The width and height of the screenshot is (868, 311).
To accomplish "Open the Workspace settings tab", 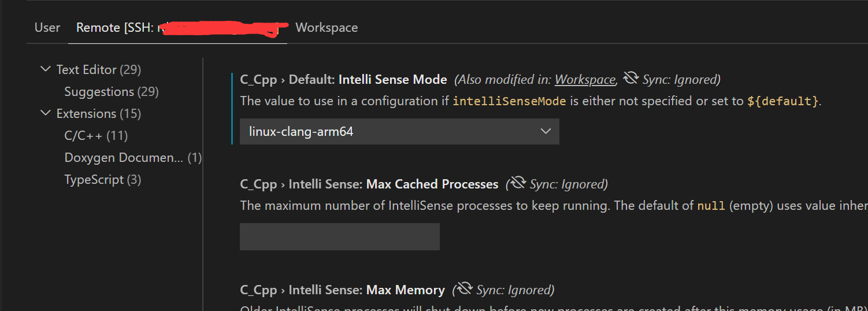I will 327,28.
